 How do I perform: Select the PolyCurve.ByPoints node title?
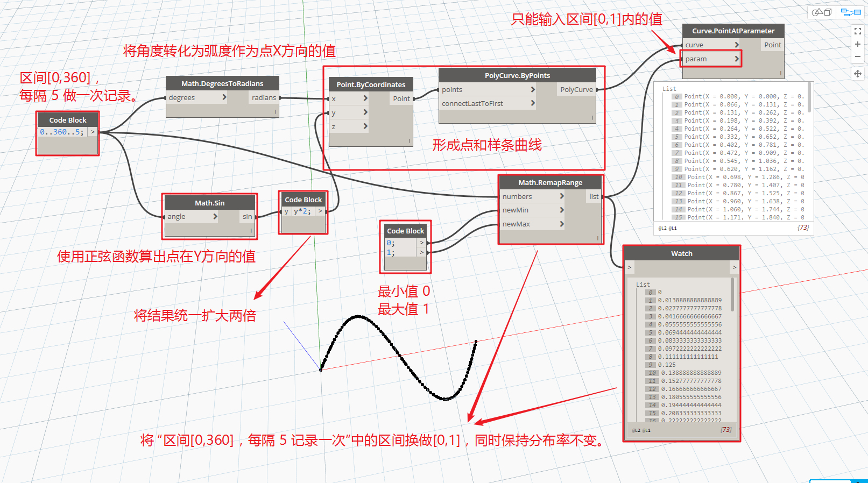pyautogui.click(x=517, y=75)
